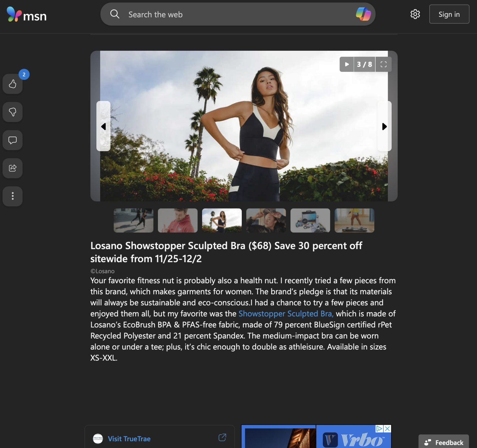Play the slideshow

coord(347,64)
